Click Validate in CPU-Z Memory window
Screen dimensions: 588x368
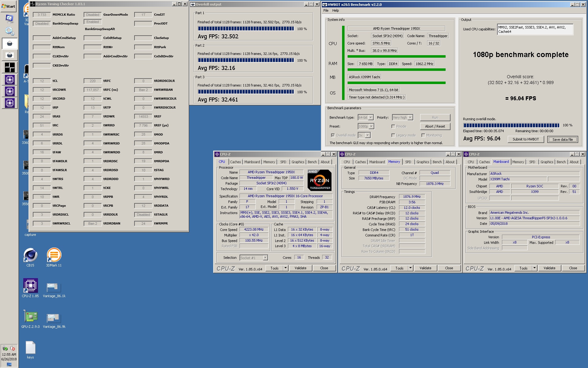pyautogui.click(x=425, y=268)
